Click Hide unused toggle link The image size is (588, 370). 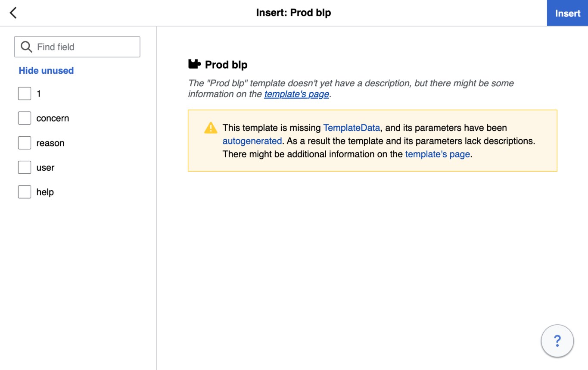tap(46, 71)
